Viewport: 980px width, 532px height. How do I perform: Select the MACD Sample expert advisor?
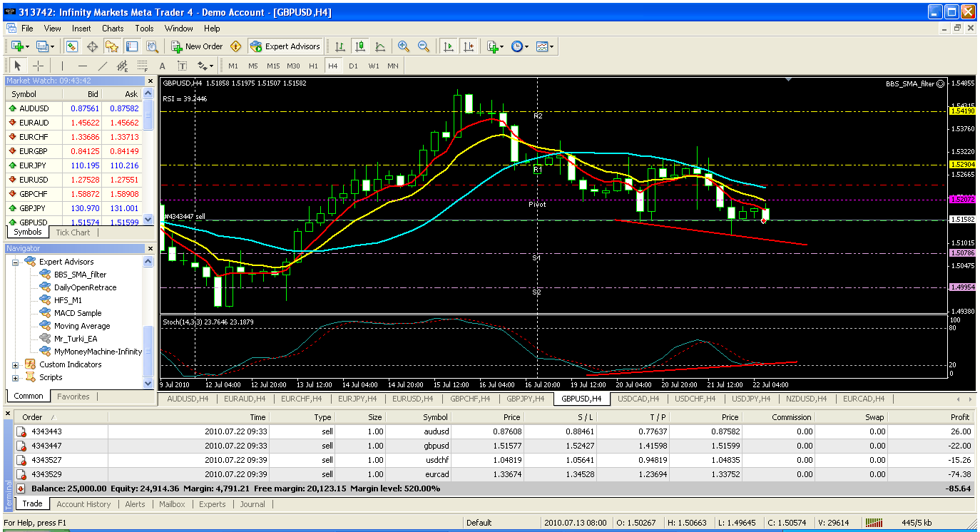tap(77, 313)
